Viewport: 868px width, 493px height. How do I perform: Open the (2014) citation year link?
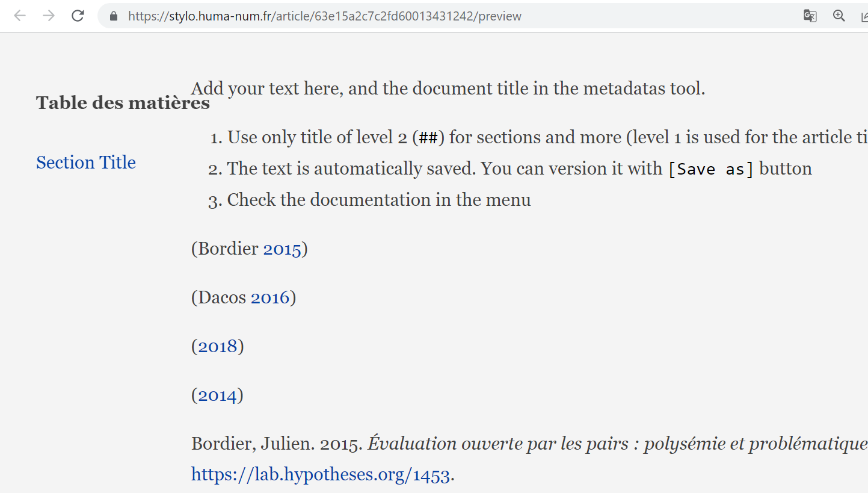tap(217, 395)
